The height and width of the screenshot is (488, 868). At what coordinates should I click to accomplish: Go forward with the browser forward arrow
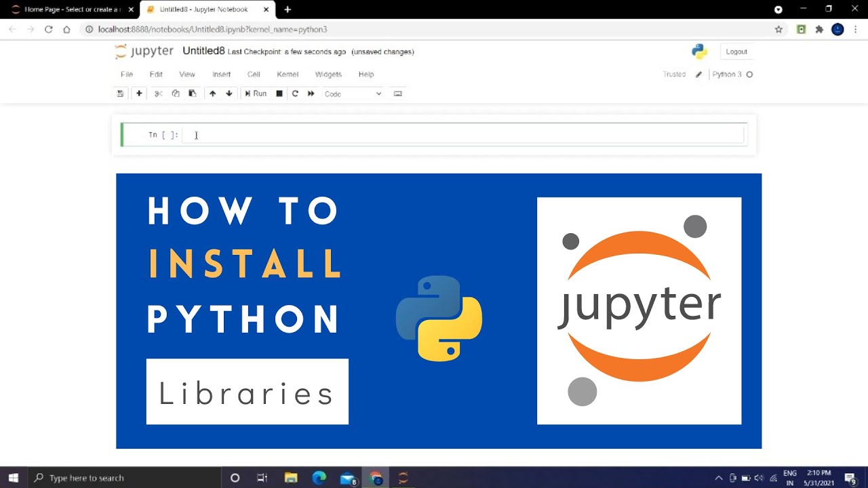click(x=31, y=29)
